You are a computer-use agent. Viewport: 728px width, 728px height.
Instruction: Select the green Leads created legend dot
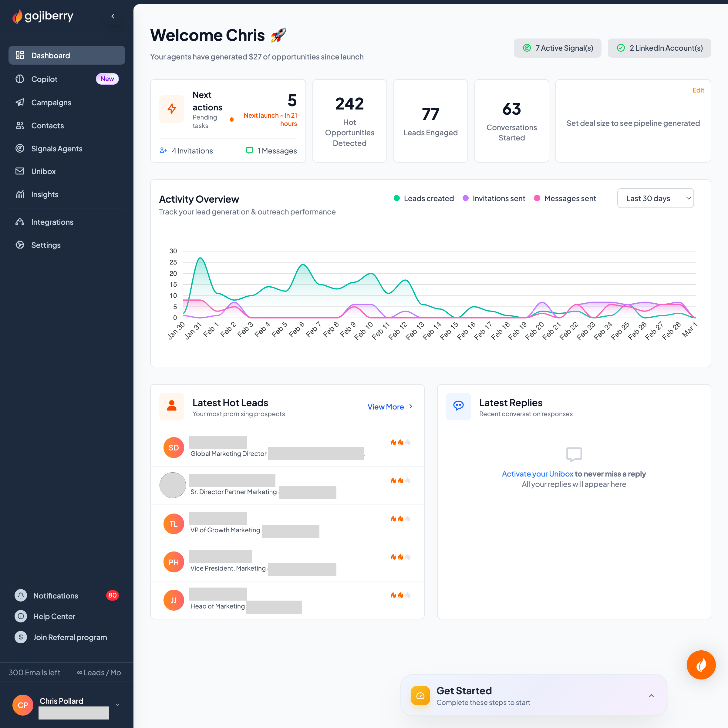coord(396,198)
